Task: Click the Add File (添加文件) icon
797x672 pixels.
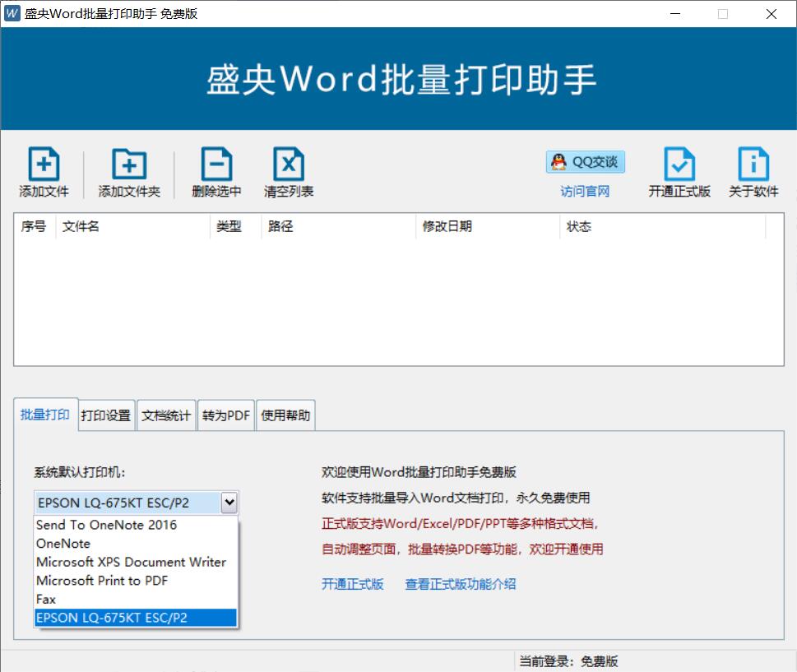Action: (44, 164)
